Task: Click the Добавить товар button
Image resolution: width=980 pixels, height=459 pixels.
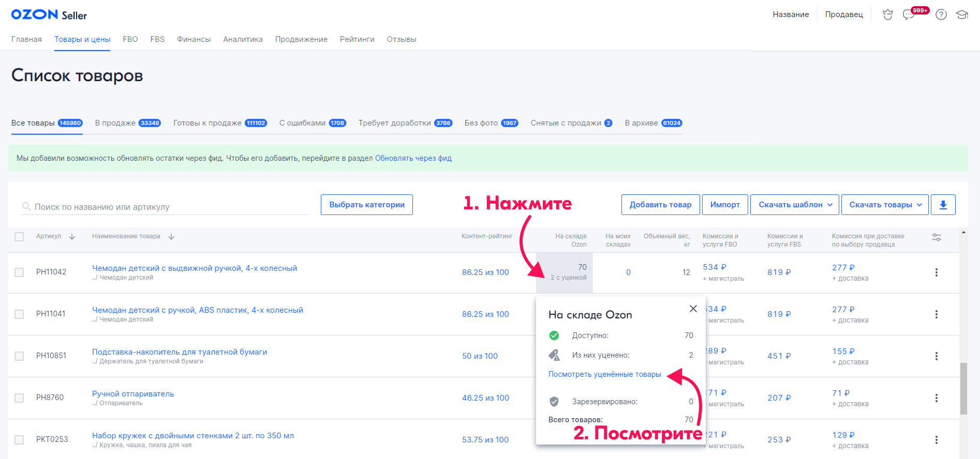Action: pyautogui.click(x=660, y=205)
